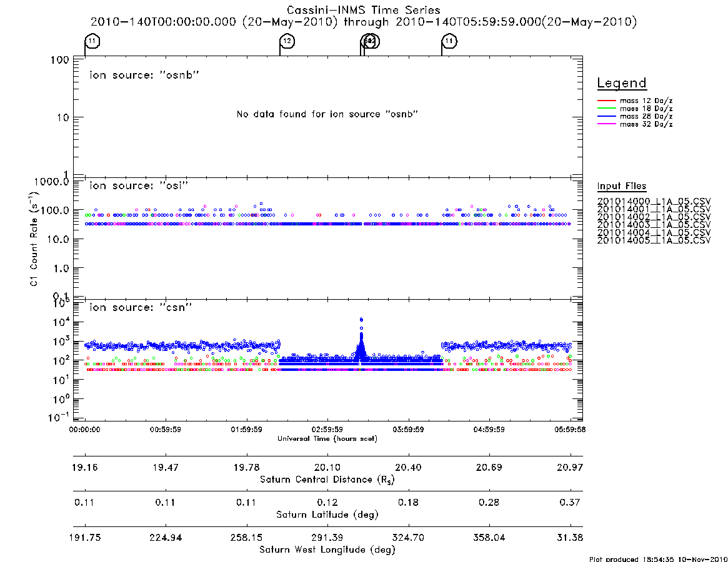Click the 191.75 west longitude value

coord(84,538)
